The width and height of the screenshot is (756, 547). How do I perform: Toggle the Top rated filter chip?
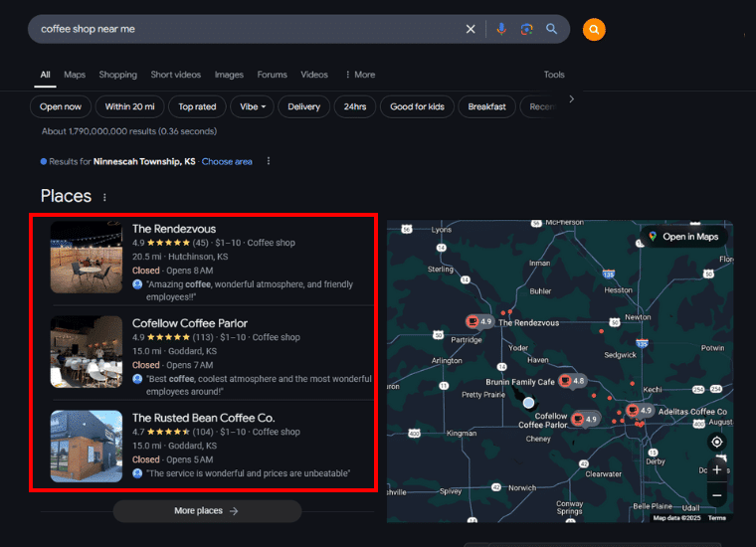pos(197,106)
